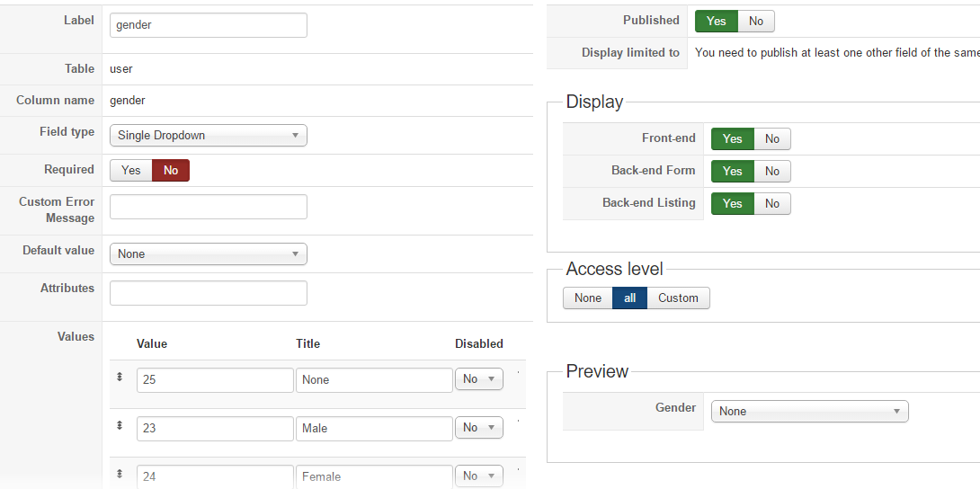Click the Attributes text field
Viewport: 980px width, 489px height.
click(x=208, y=293)
